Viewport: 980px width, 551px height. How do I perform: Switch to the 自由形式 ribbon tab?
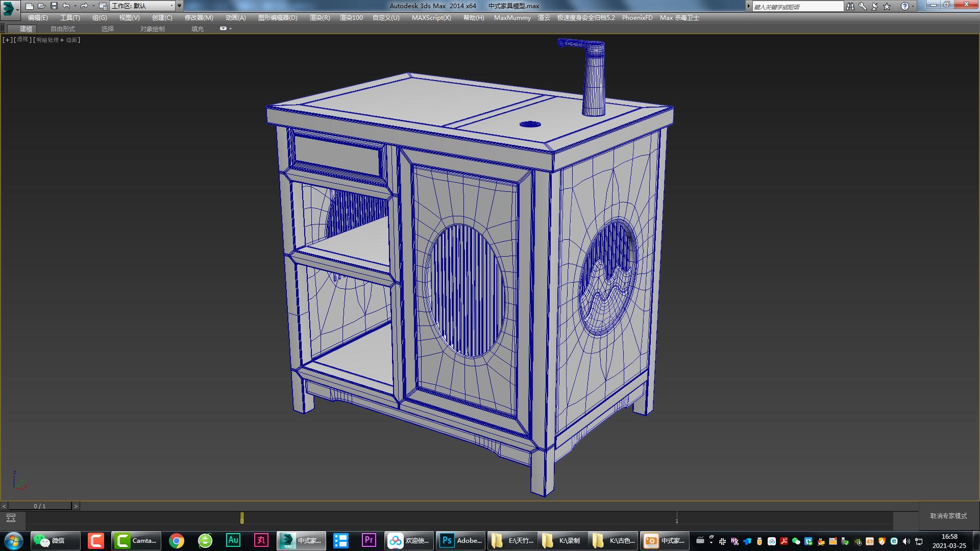coord(62,29)
